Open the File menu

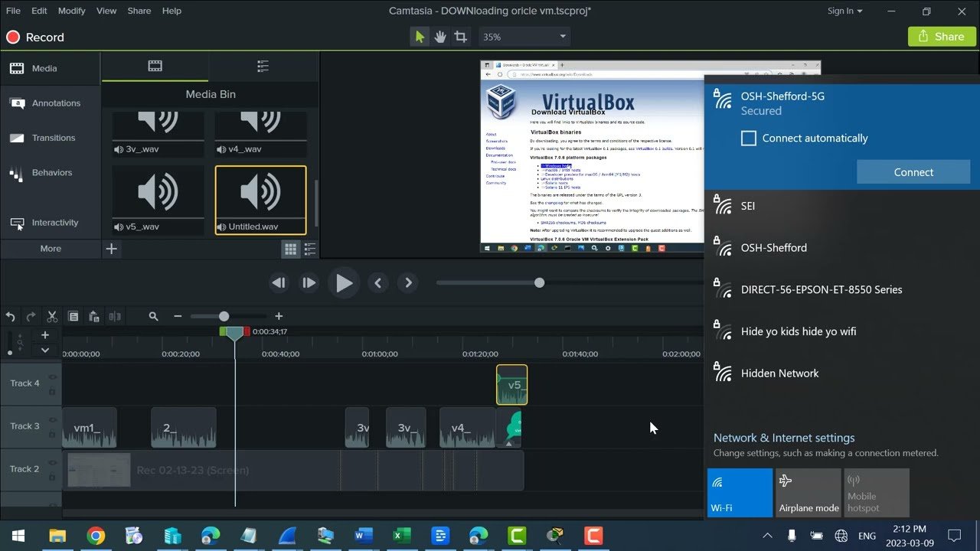pos(13,11)
